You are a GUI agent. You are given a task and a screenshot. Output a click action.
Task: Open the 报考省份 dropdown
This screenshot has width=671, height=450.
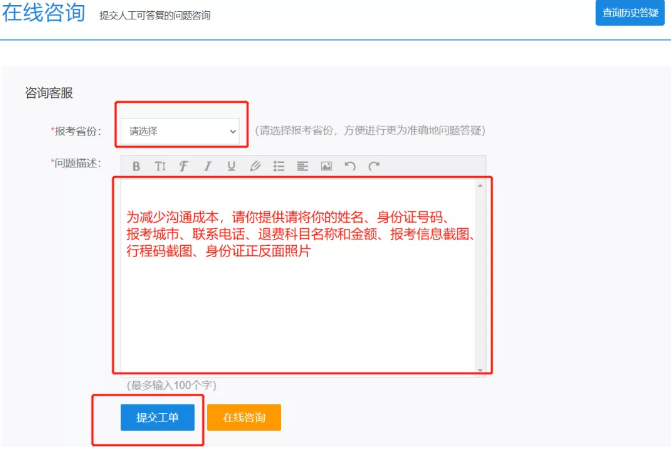point(180,131)
